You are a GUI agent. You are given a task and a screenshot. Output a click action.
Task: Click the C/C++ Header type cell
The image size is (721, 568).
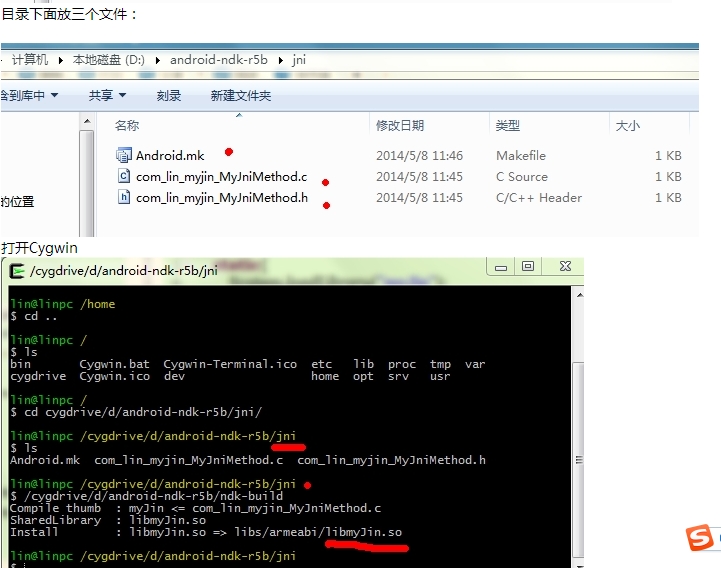[538, 198]
